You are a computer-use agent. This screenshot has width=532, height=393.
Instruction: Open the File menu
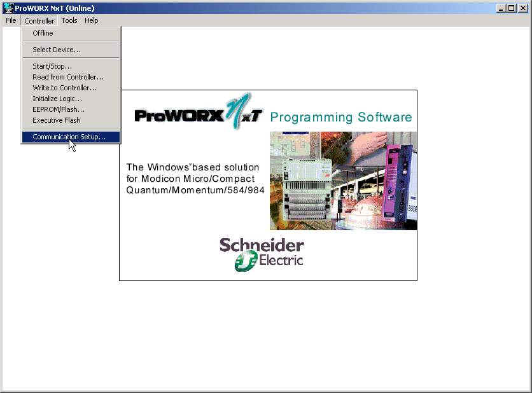[x=11, y=20]
